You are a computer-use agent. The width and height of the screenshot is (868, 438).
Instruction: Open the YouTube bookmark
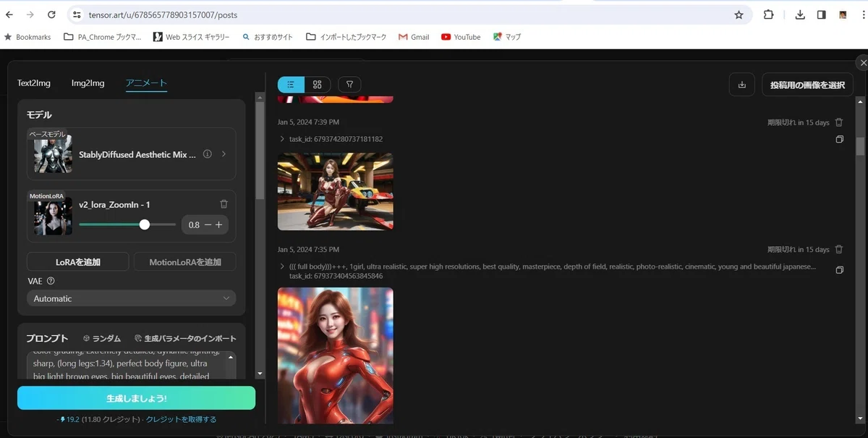461,37
